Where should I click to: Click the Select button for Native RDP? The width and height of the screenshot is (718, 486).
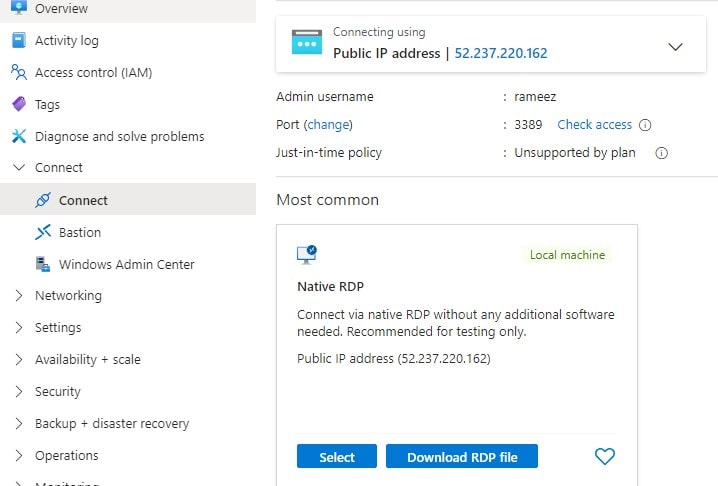[337, 456]
